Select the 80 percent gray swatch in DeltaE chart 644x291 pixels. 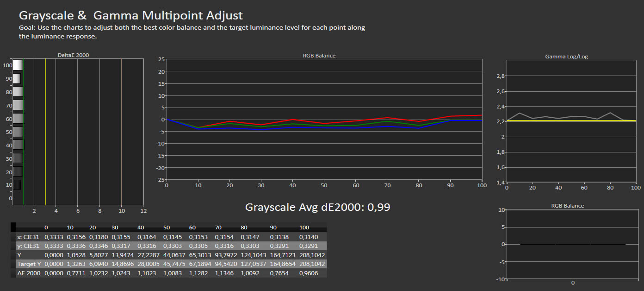pyautogui.click(x=18, y=92)
